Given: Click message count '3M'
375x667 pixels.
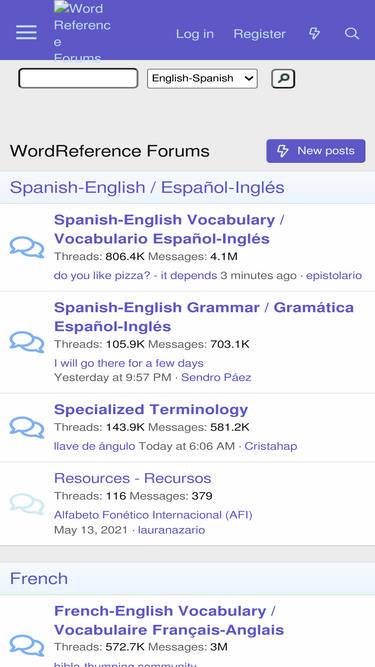Looking at the screenshot, I should click(219, 647).
